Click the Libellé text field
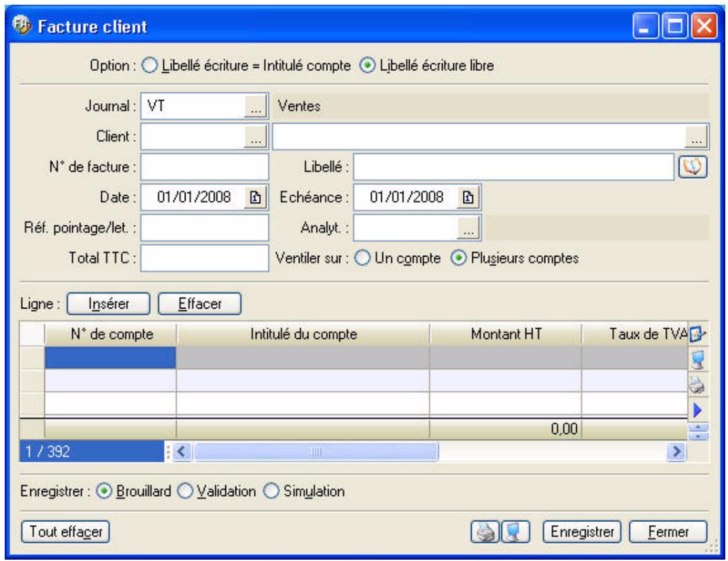 tap(513, 167)
